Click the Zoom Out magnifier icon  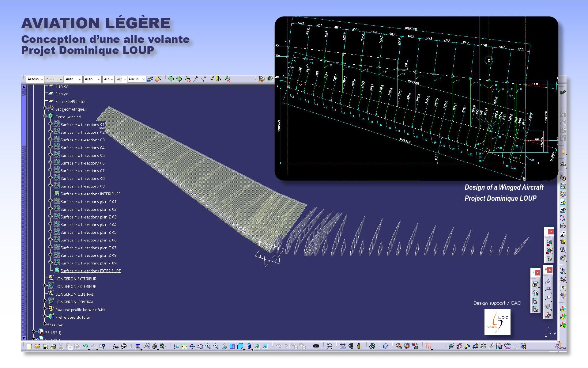click(216, 346)
